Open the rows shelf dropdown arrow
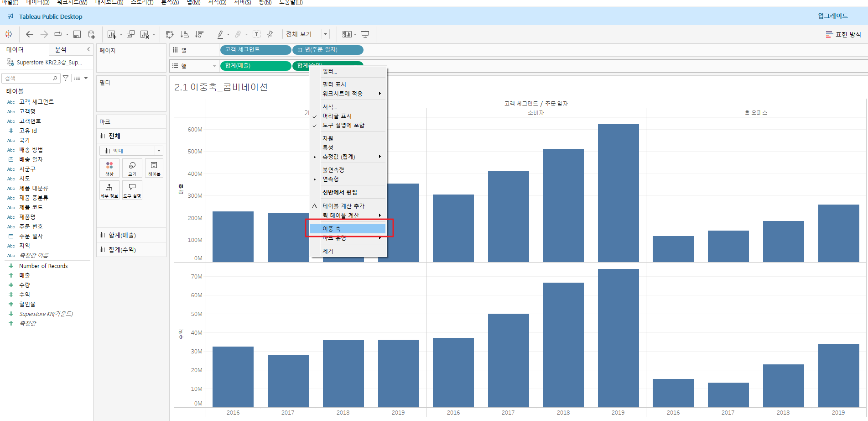Screen dimensions: 868x421 click(214, 66)
